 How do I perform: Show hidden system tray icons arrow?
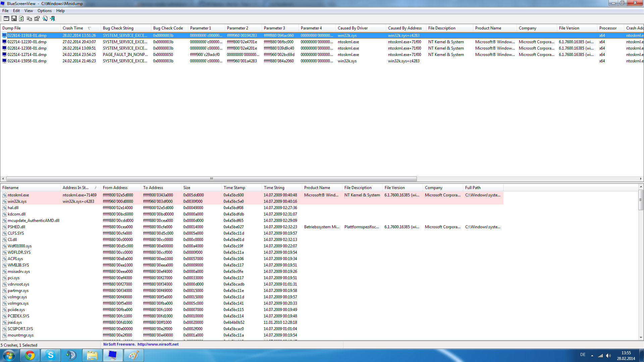[592, 355]
